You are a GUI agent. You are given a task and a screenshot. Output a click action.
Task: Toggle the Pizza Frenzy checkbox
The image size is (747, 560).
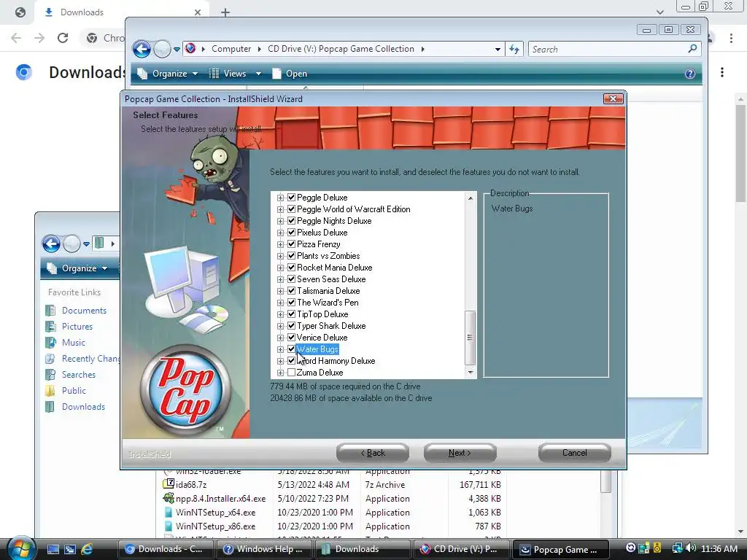292,244
